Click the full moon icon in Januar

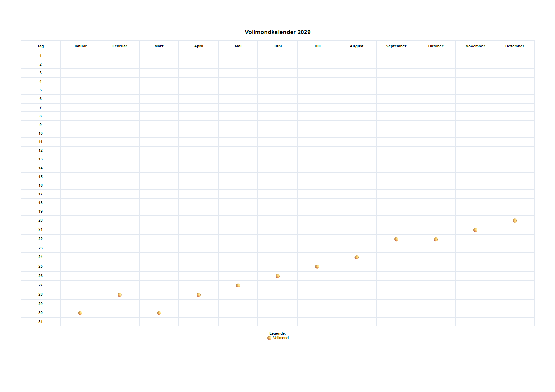pyautogui.click(x=80, y=313)
